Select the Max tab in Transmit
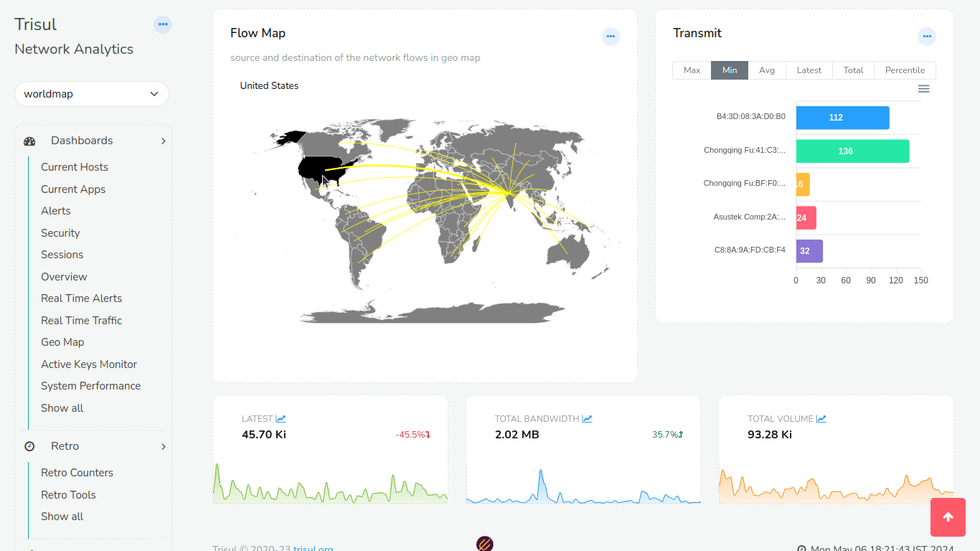Screen dimensions: 980x551 click(x=692, y=70)
